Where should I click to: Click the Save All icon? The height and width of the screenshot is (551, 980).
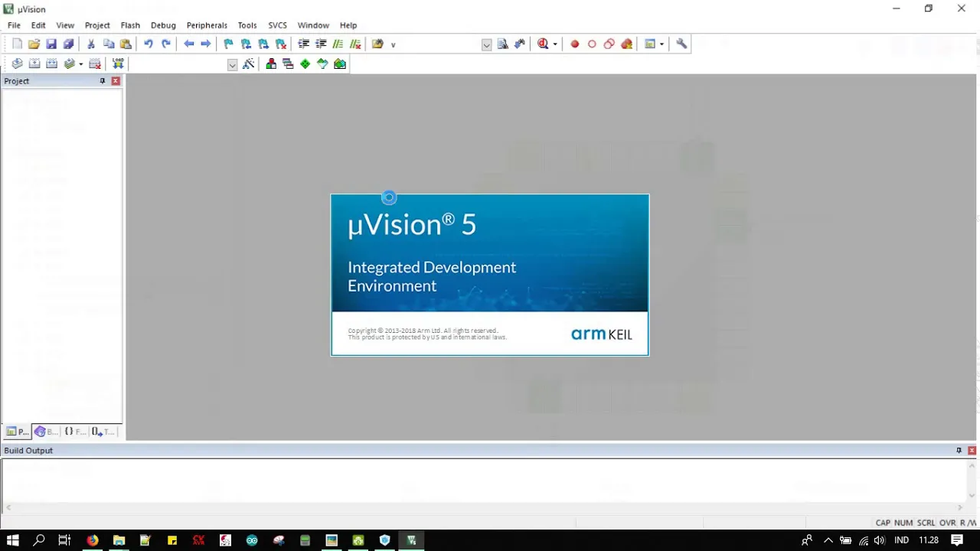pos(68,44)
